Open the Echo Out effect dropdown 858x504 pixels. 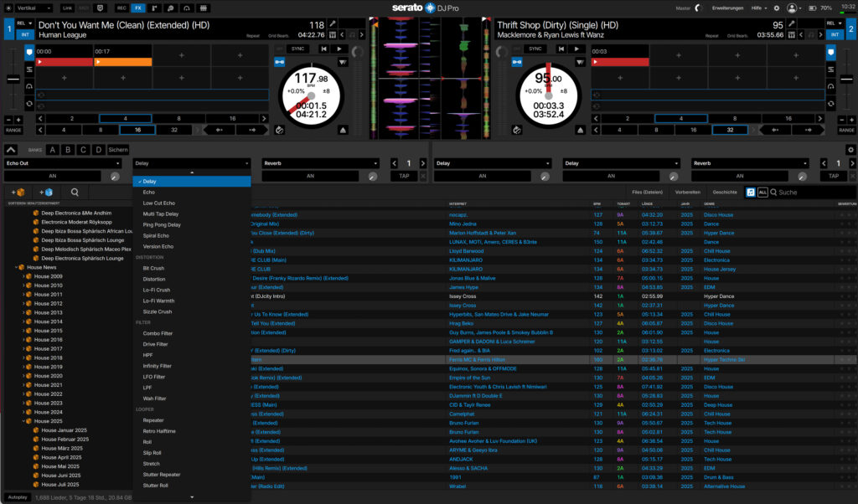point(65,163)
